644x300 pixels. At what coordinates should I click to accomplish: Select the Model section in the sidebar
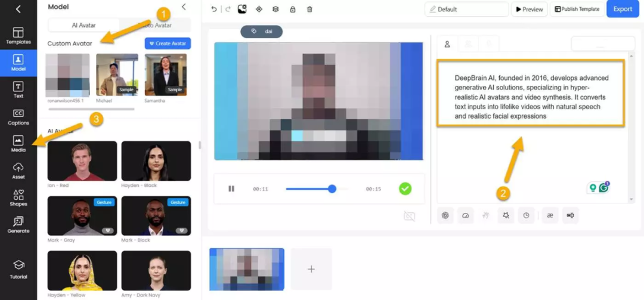pos(18,63)
